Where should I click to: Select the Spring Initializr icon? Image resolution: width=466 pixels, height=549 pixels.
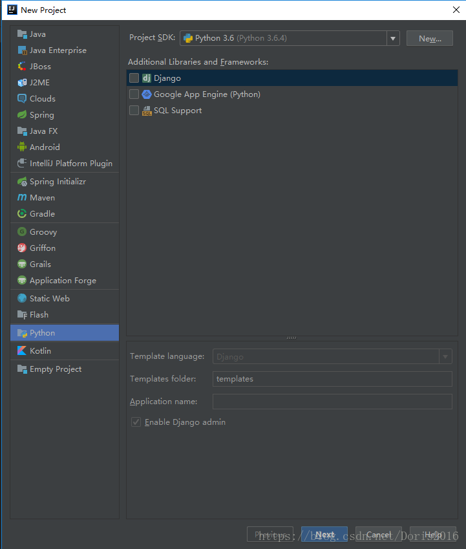[22, 181]
